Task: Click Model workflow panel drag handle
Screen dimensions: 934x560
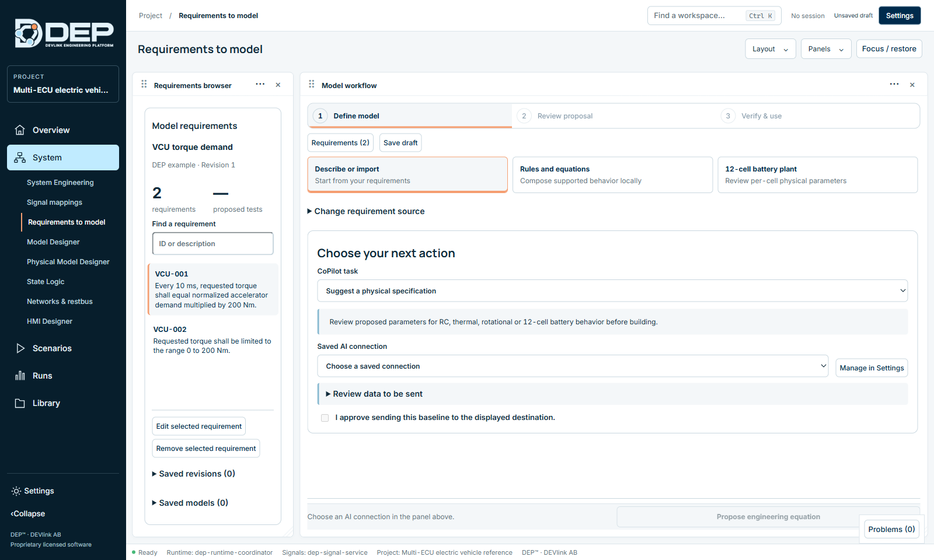Action: point(312,85)
